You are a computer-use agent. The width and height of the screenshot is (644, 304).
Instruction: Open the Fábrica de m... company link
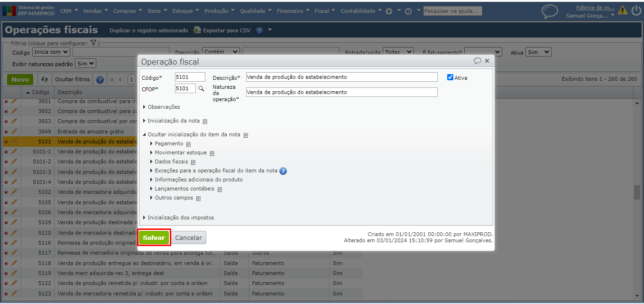(595, 8)
